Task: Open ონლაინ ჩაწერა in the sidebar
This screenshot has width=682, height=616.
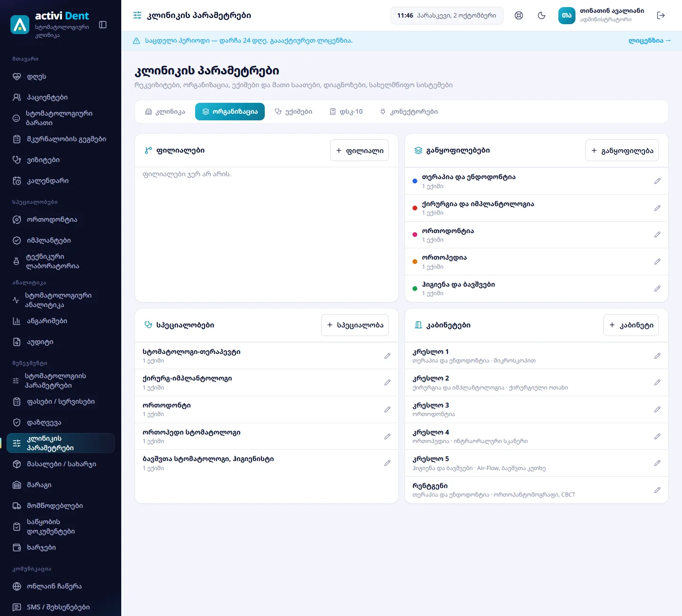Action: (x=61, y=586)
